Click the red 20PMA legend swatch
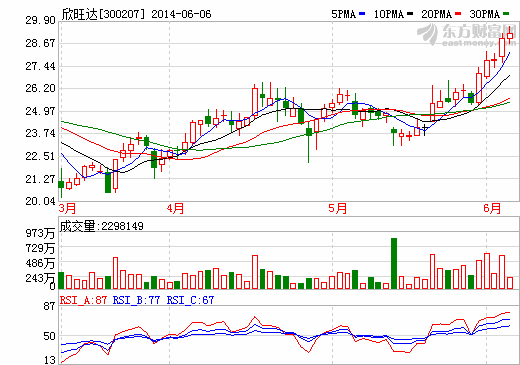Viewport: 520px width, 365px height. click(458, 14)
